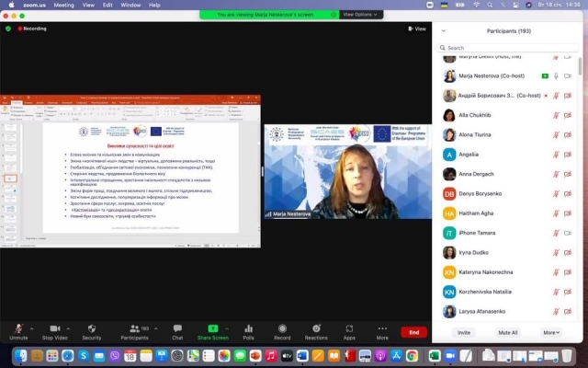This screenshot has height=368, width=588.
Task: Toggle Anna Dergach's video camera icon
Action: 568,174
